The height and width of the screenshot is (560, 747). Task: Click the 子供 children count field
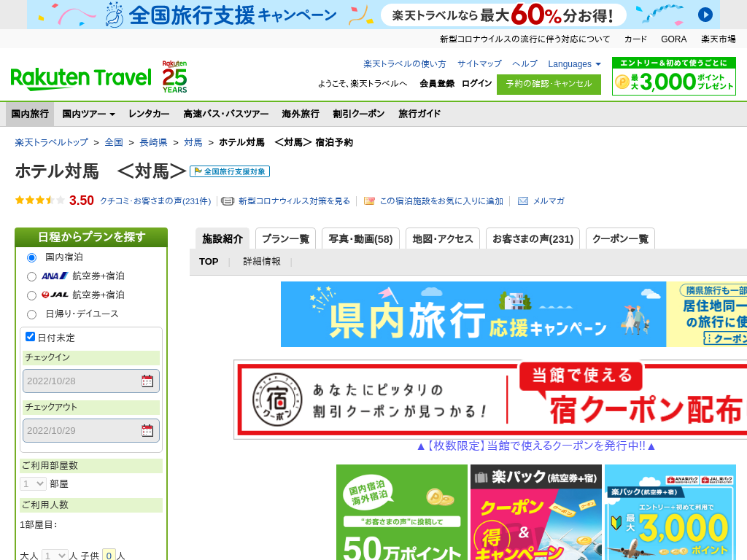coord(109,555)
